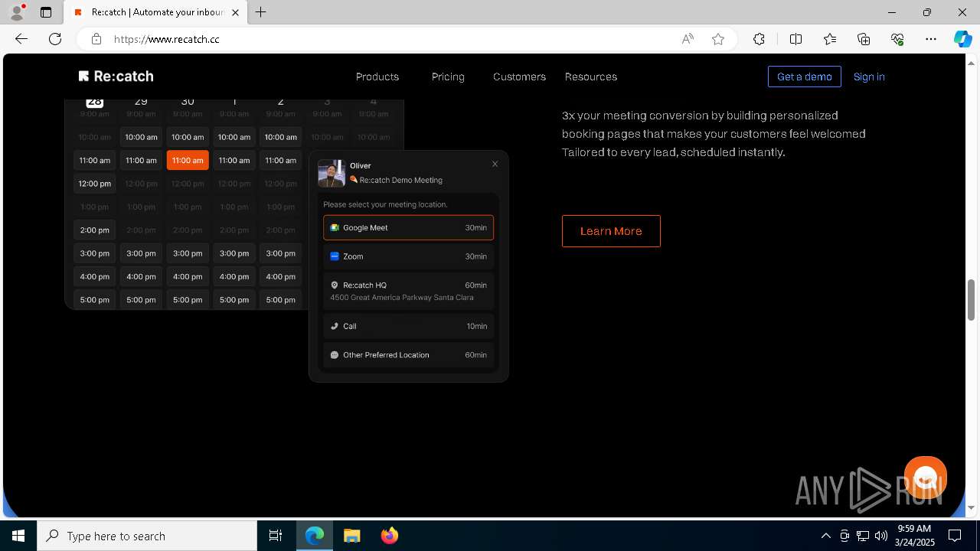The image size is (980, 551).
Task: Choose day 29 in calendar header
Action: click(x=141, y=102)
